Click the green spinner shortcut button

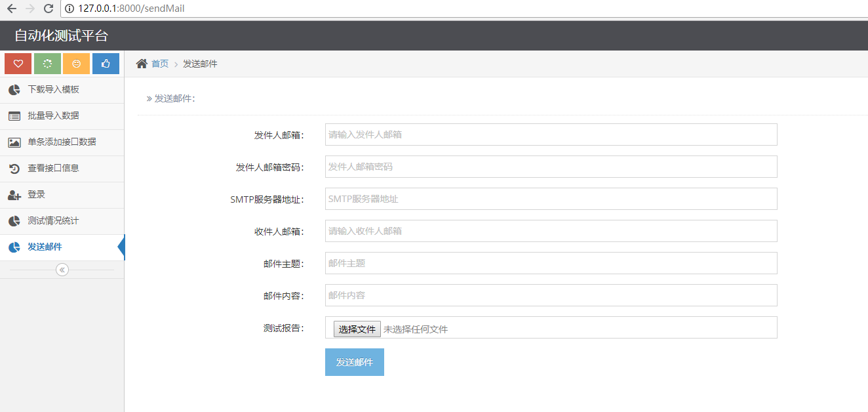click(47, 64)
